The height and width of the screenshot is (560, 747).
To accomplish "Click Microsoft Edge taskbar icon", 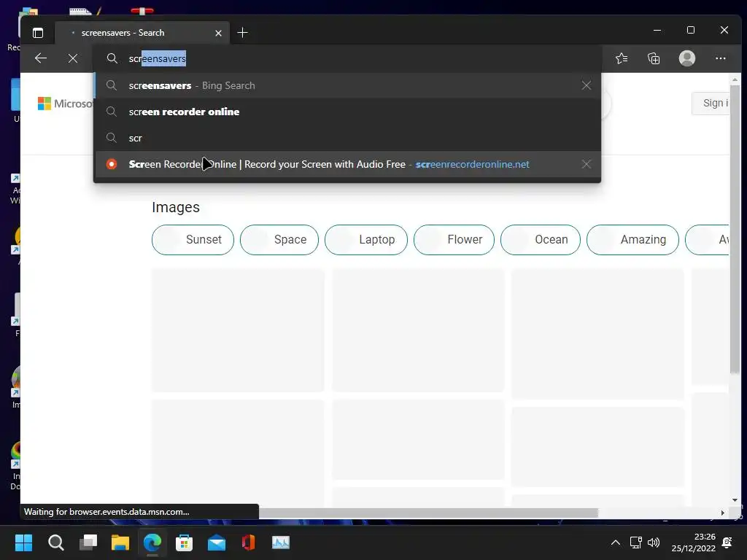I will pos(152,542).
